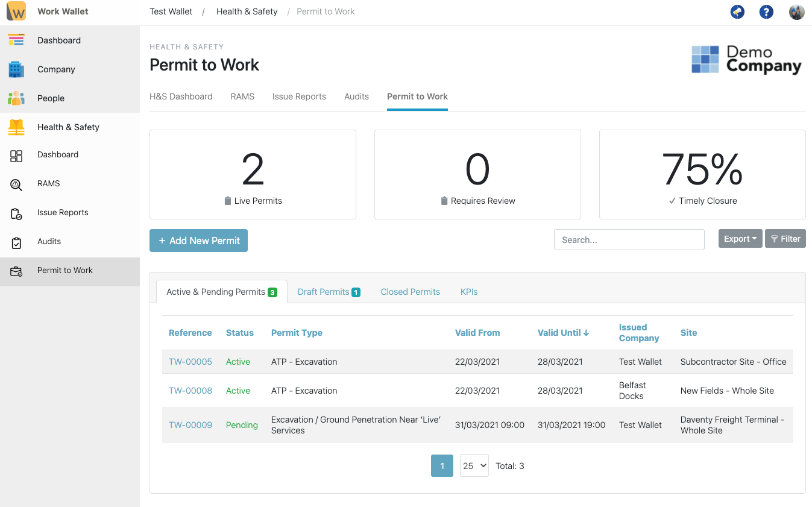Open the page size selector showing 25

(x=474, y=465)
